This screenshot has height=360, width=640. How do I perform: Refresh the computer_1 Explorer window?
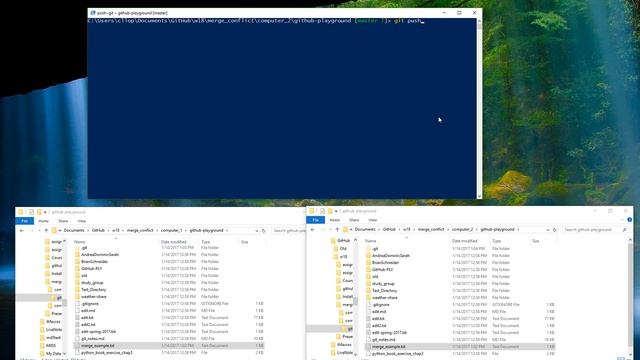pyautogui.click(x=264, y=231)
